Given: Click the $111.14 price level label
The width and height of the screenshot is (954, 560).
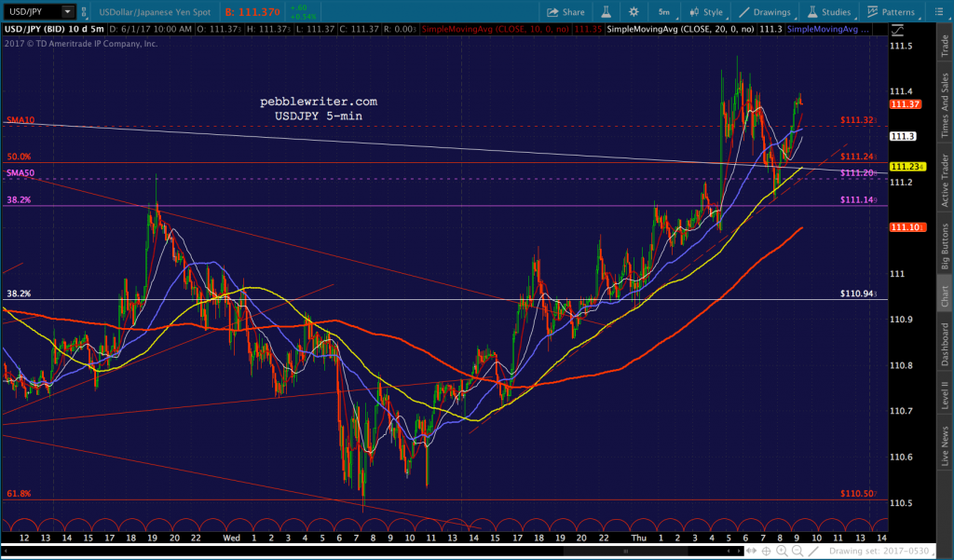Looking at the screenshot, I should point(858,200).
